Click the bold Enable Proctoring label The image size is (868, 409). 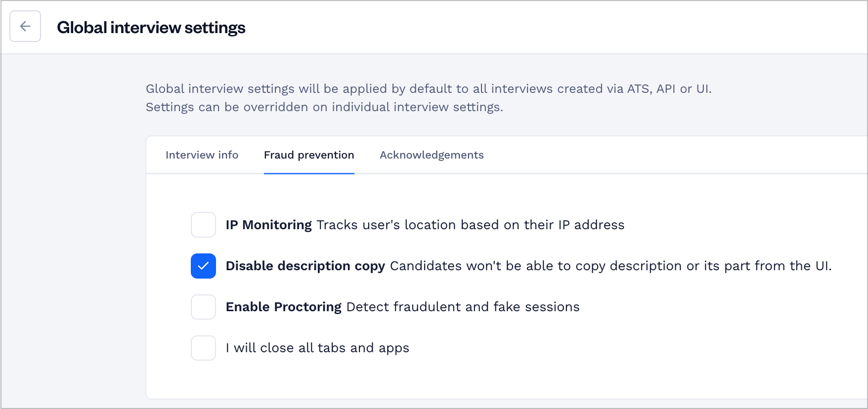tap(283, 307)
